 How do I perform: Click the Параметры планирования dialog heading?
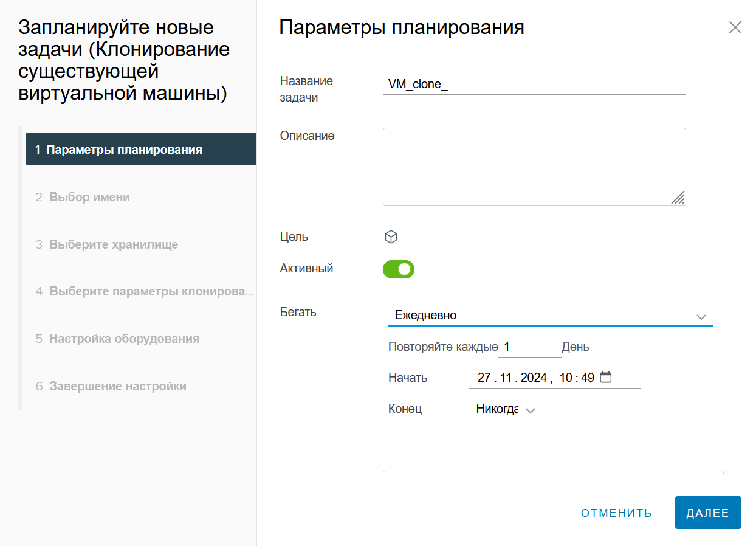click(x=401, y=27)
